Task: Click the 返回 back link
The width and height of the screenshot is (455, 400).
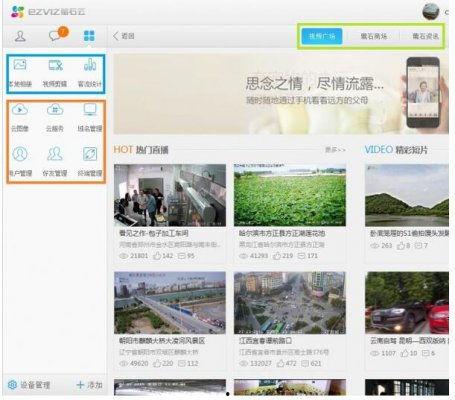Action: [x=128, y=36]
